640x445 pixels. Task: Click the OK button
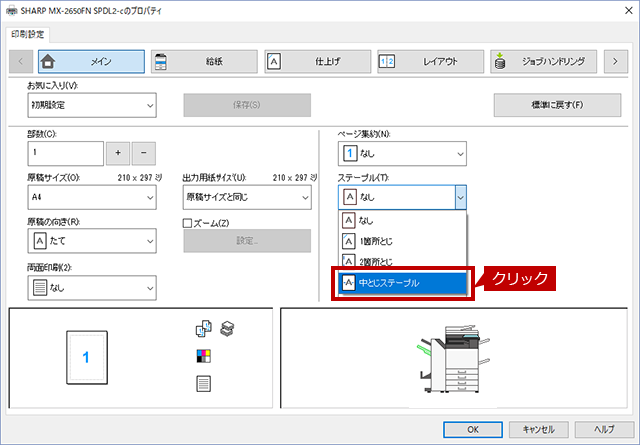(473, 429)
